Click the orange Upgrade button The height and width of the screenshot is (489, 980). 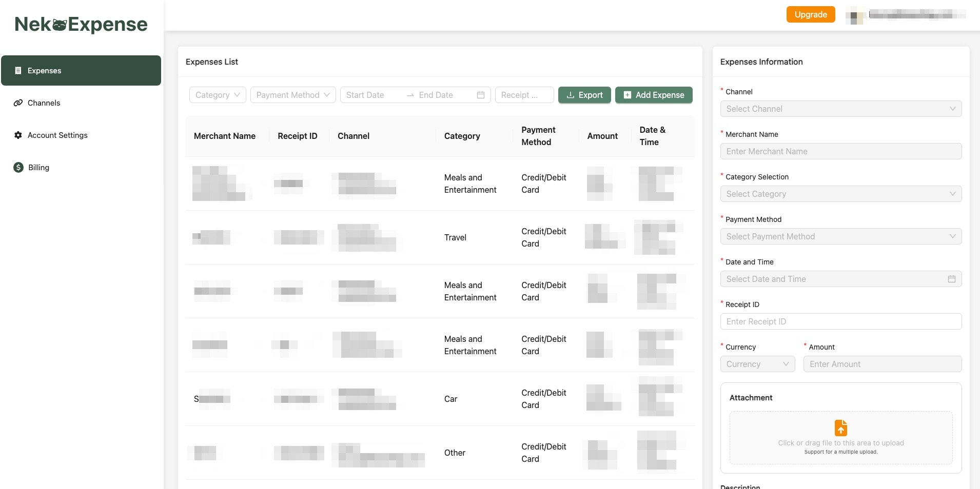pyautogui.click(x=811, y=14)
